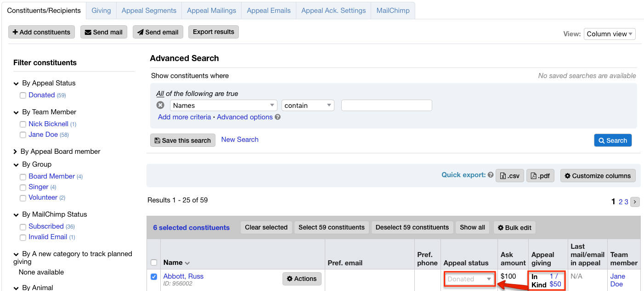Export results as .pdf file

[540, 176]
